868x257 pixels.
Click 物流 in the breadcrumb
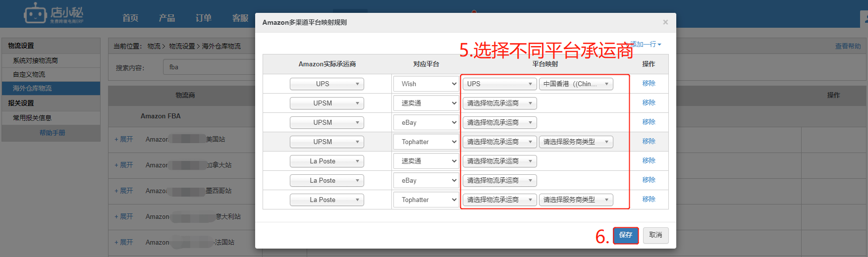pyautogui.click(x=154, y=46)
